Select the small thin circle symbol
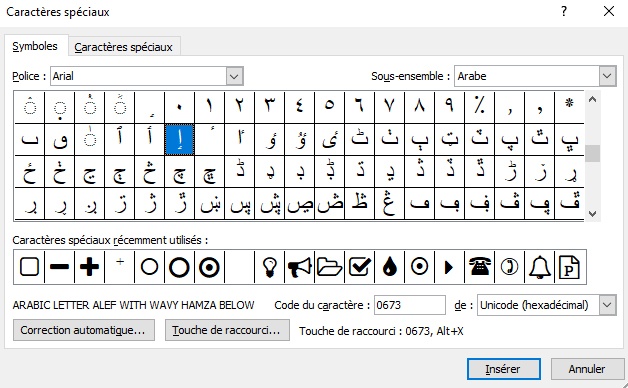 (x=149, y=267)
